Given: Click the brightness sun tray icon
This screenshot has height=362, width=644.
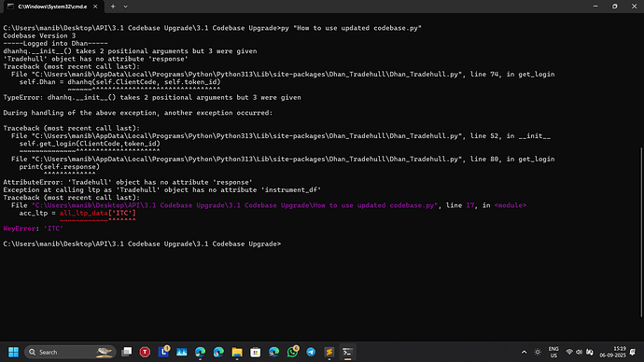Looking at the screenshot, I should click(x=538, y=352).
